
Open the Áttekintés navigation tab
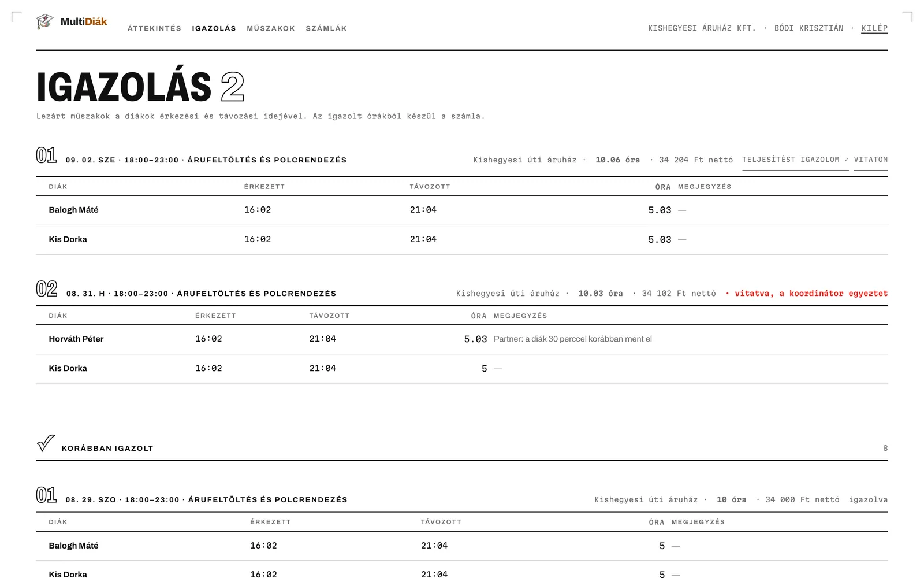click(154, 28)
